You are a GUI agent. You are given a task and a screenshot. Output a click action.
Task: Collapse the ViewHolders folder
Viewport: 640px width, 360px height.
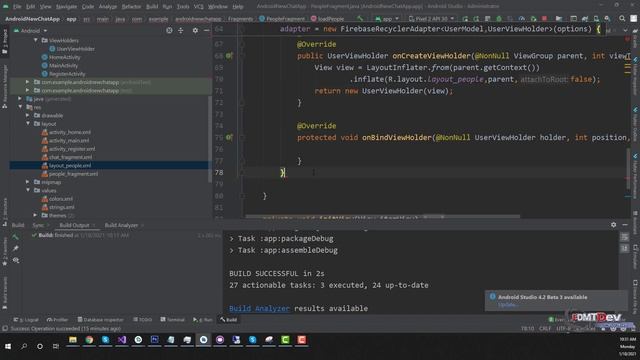click(x=36, y=40)
